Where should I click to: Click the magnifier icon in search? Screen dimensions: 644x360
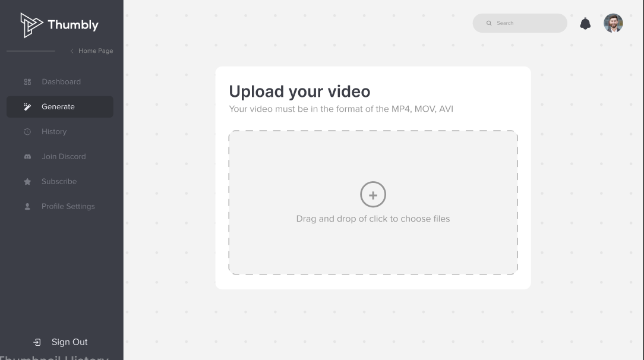pos(489,23)
